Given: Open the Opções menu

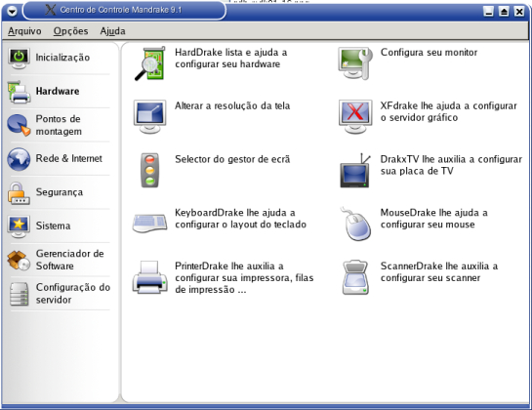Looking at the screenshot, I should coord(71,31).
